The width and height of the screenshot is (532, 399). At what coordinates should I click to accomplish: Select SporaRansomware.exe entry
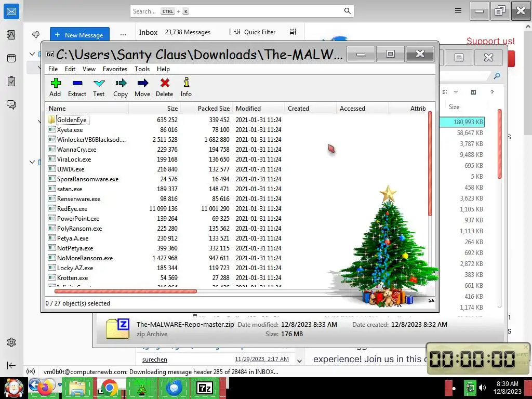(88, 179)
